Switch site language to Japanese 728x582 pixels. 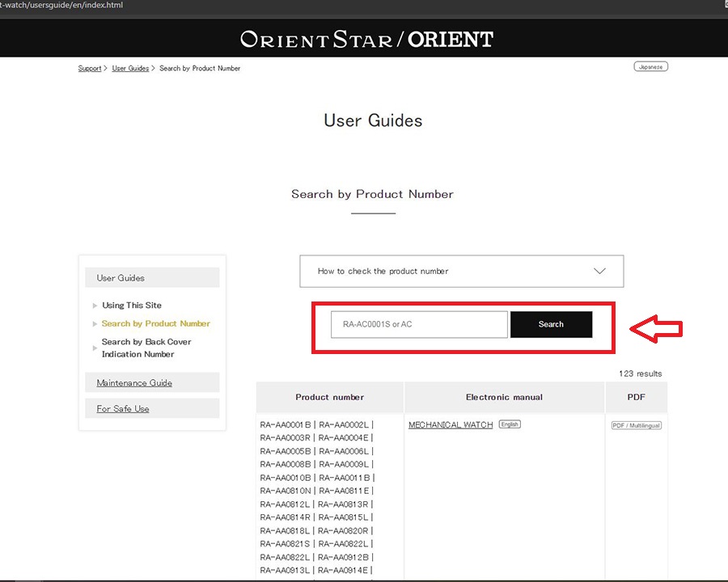[x=650, y=67]
